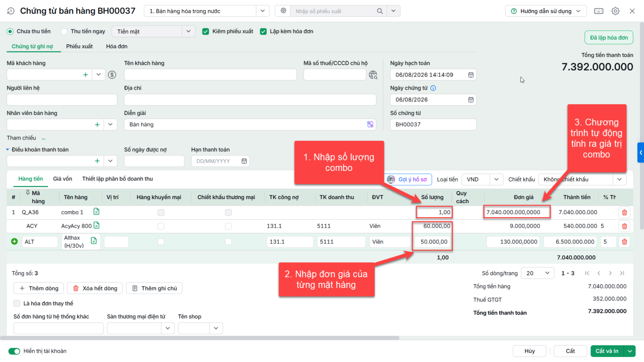Switch to Chứng từ ghi nợ tab
The image size is (644, 362).
tap(32, 46)
